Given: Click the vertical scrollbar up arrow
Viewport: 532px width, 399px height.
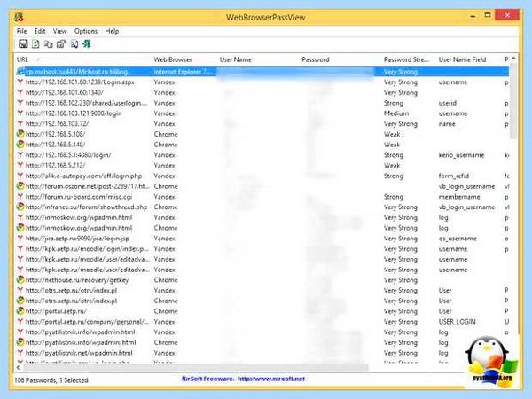Looking at the screenshot, I should [x=514, y=59].
